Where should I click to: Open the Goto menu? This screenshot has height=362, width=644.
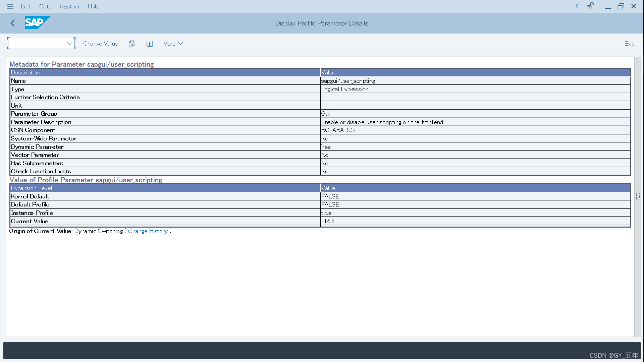click(x=45, y=6)
